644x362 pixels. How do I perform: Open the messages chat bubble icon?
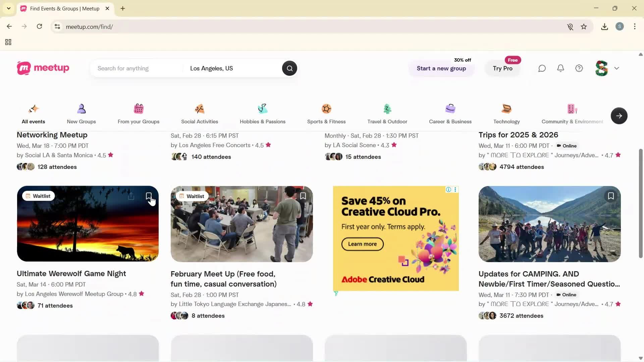pos(542,68)
